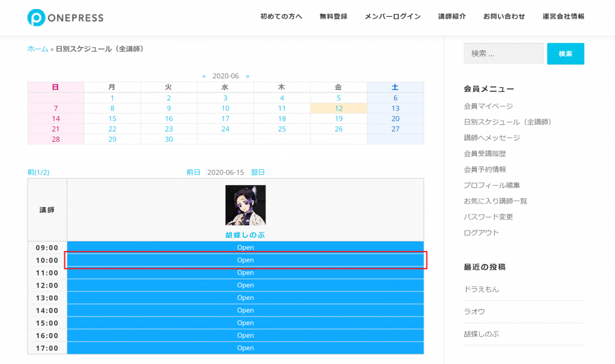Open 会員マイページ in member menu

[488, 106]
